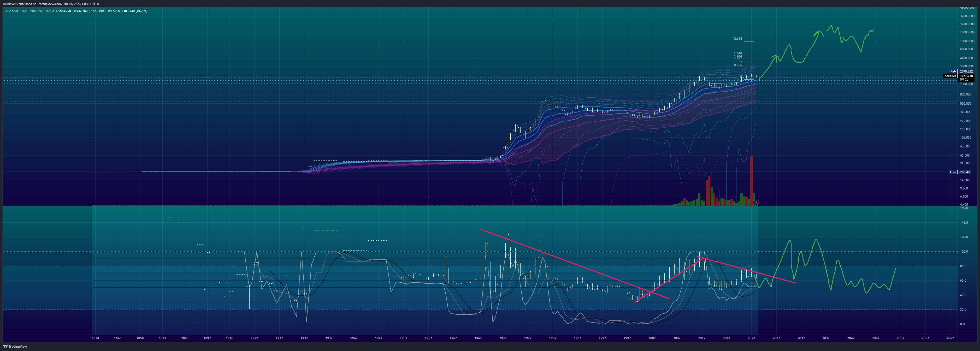Image resolution: width=980 pixels, height=351 pixels.
Task: Click the 140.0 label on the indicator scale
Action: (964, 223)
